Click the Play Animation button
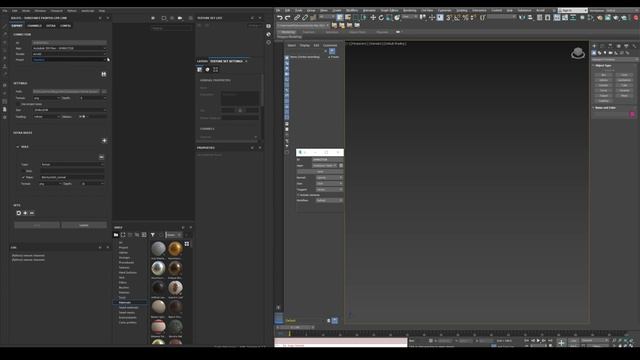Screen dimensions: 640x360 point(538,340)
